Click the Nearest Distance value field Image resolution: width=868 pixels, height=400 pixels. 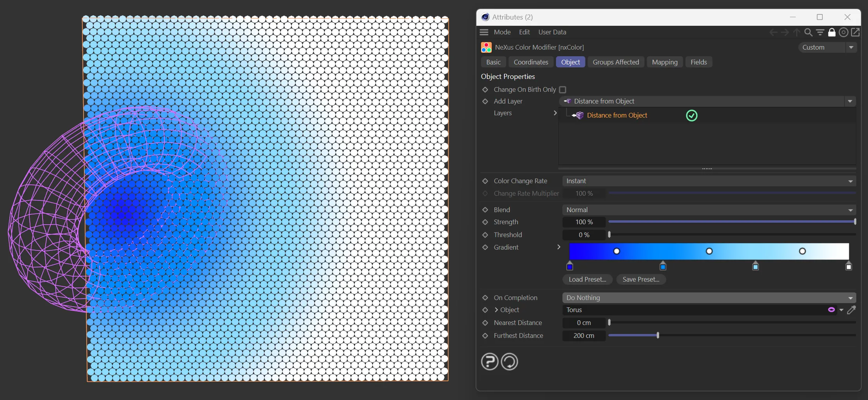(x=584, y=323)
